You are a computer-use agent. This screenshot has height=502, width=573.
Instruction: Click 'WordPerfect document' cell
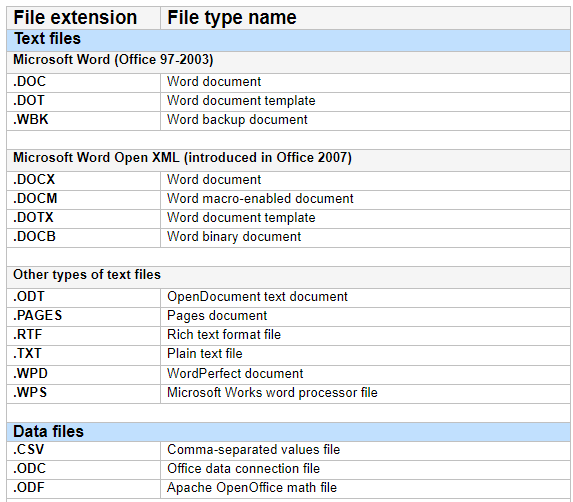pos(365,374)
